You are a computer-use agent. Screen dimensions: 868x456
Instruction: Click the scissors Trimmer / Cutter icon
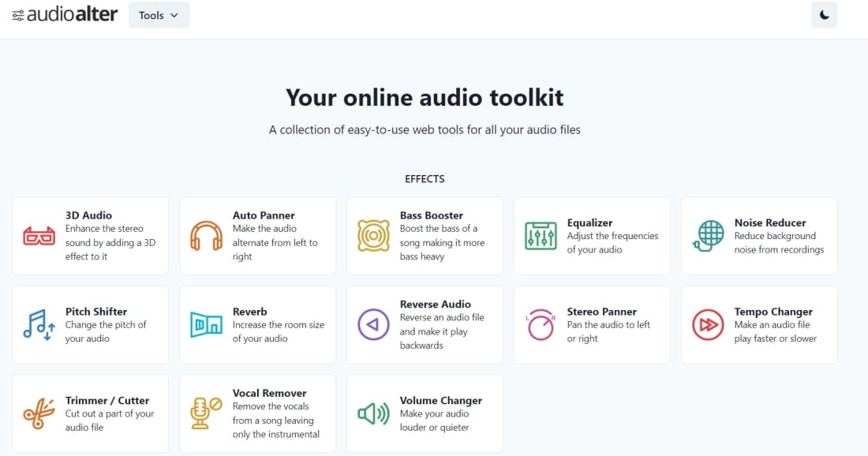(39, 413)
